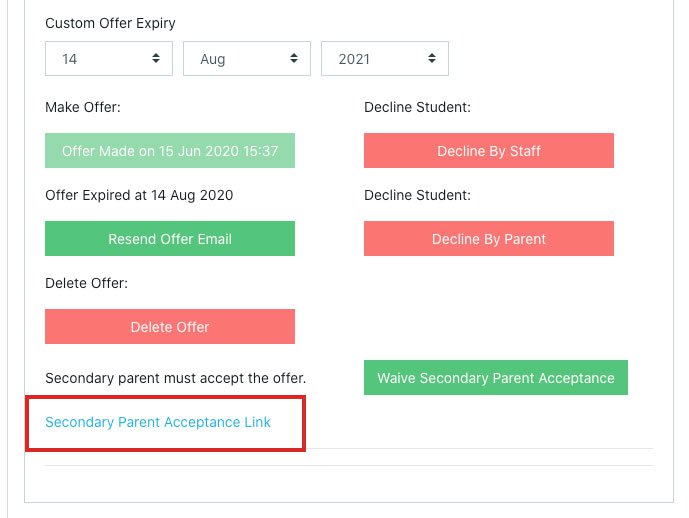Click the Offer Expired at 14 Aug 2020 text
Image resolution: width=689 pixels, height=518 pixels.
(139, 195)
